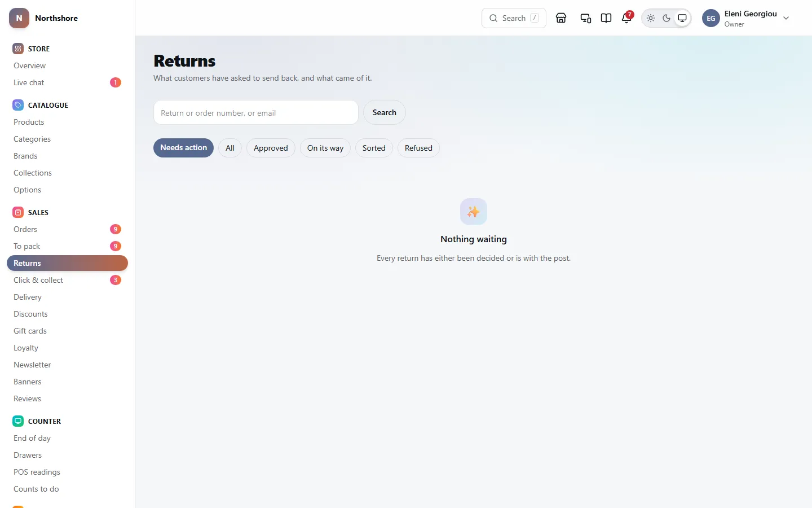Image resolution: width=812 pixels, height=508 pixels.
Task: Click the COUNTER monitor icon
Action: point(18,421)
